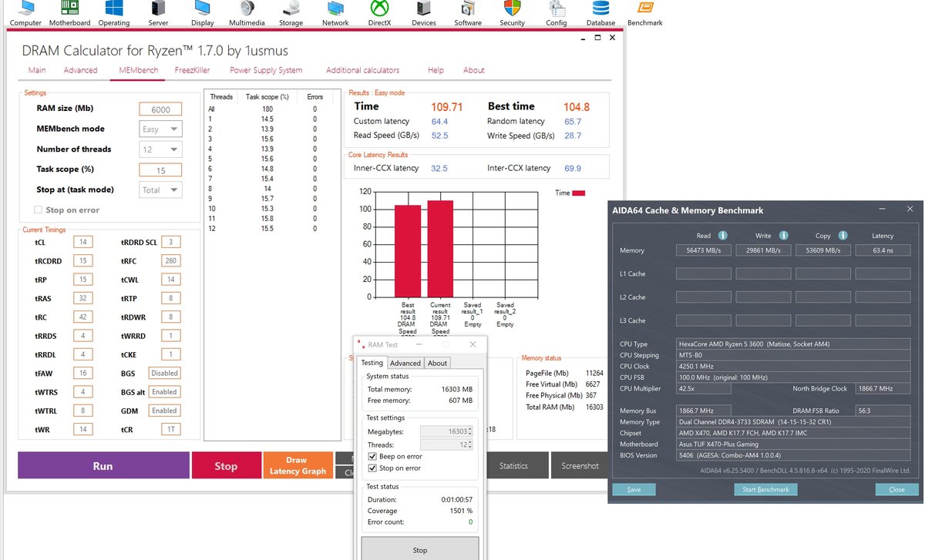
Task: Toggle Beep on error in RAM Test
Action: pos(373,456)
